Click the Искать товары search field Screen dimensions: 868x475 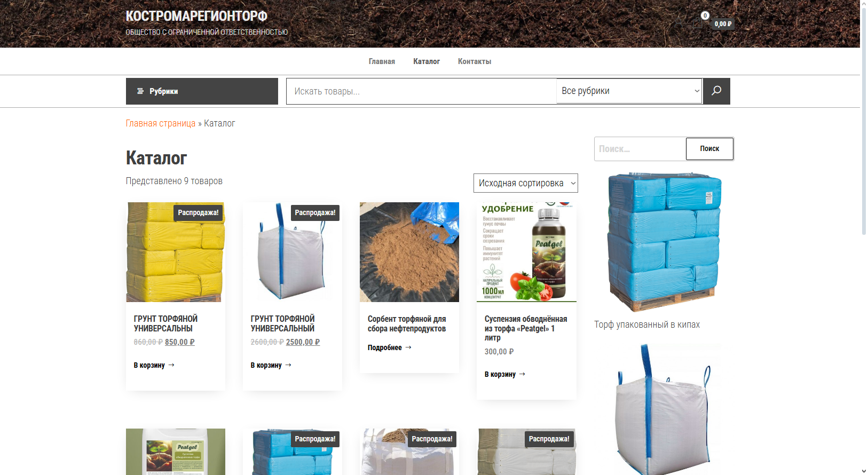coord(421,91)
